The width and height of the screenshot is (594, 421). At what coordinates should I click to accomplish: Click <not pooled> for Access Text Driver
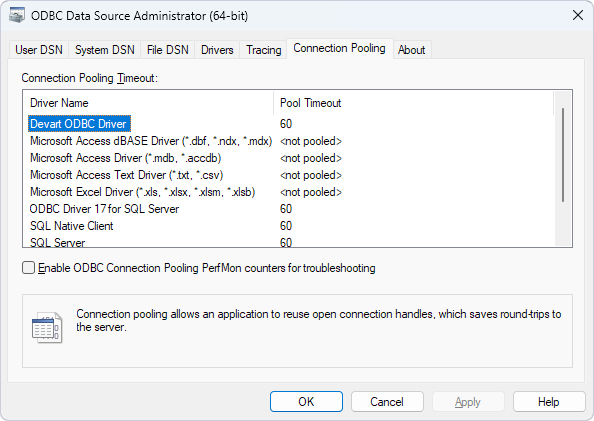[x=311, y=175]
